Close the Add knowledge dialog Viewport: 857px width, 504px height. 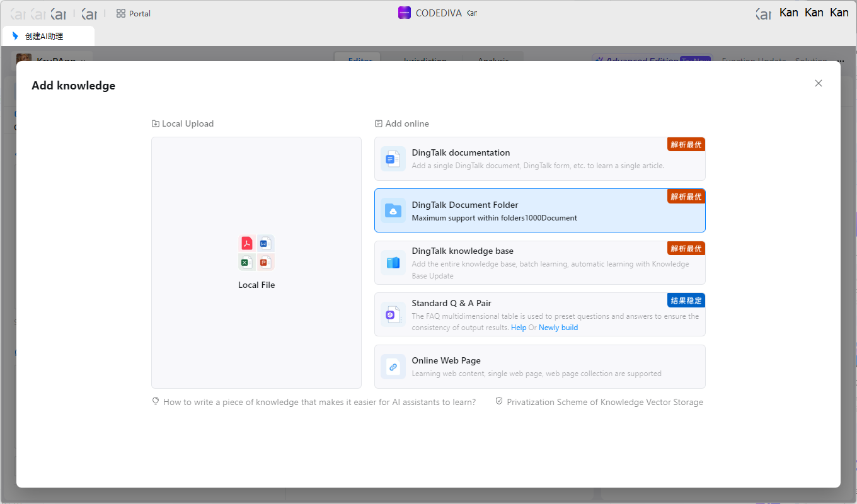[818, 83]
